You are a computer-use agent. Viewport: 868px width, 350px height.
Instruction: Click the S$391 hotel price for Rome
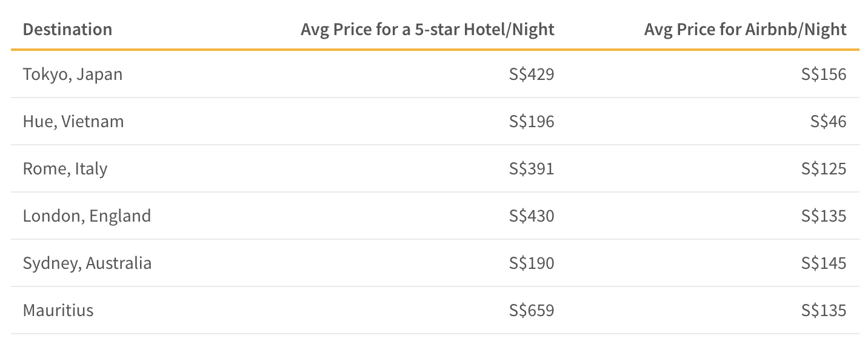coord(532,169)
